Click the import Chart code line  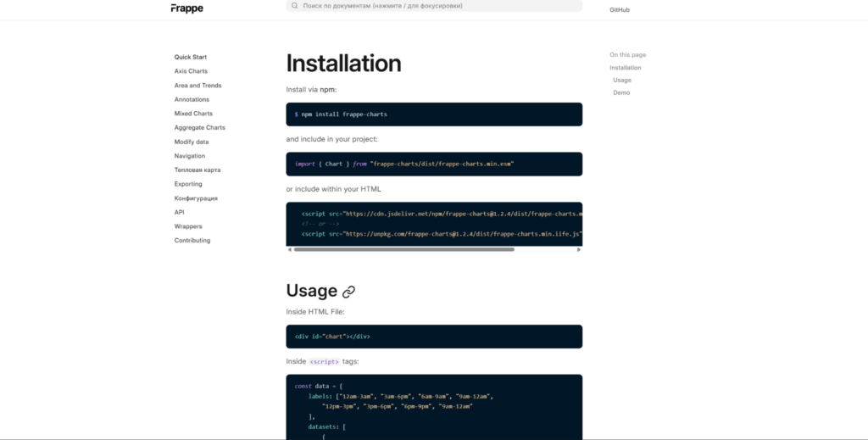click(x=404, y=164)
